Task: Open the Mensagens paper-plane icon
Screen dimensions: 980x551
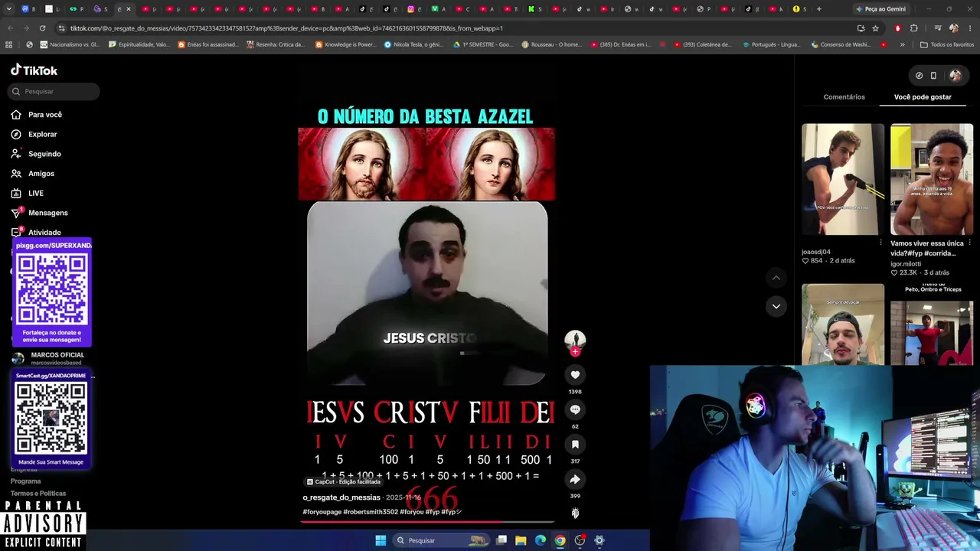Action: (16, 213)
